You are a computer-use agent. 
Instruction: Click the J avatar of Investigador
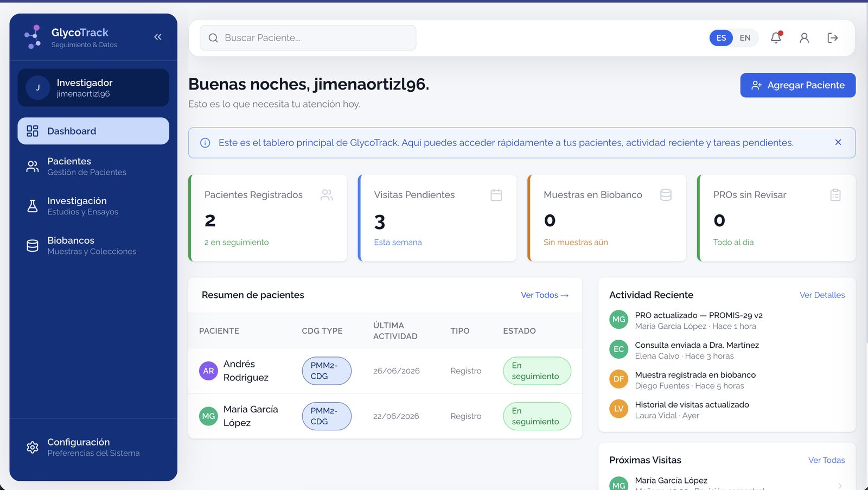tap(38, 87)
